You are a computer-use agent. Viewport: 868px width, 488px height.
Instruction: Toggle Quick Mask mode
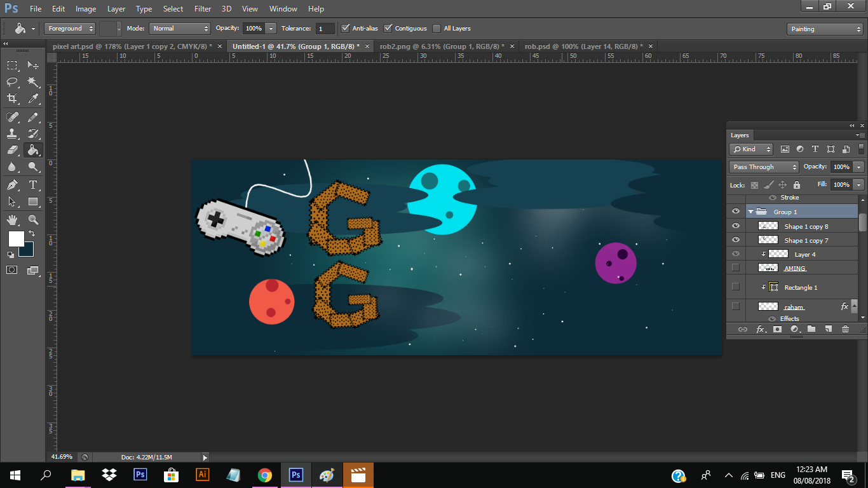point(12,270)
